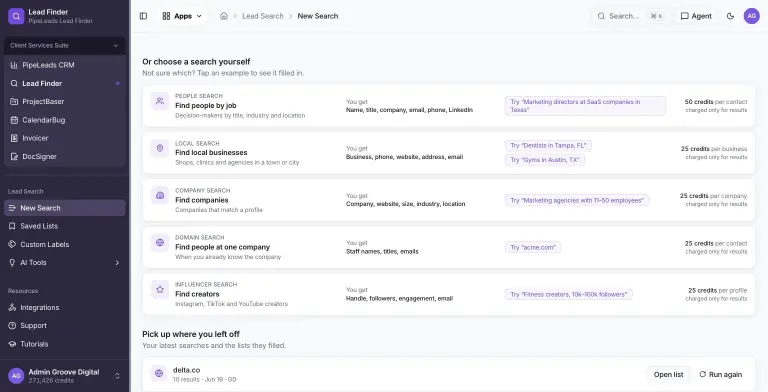The image size is (768, 392).
Task: Choose Find people by job
Action: 206,105
